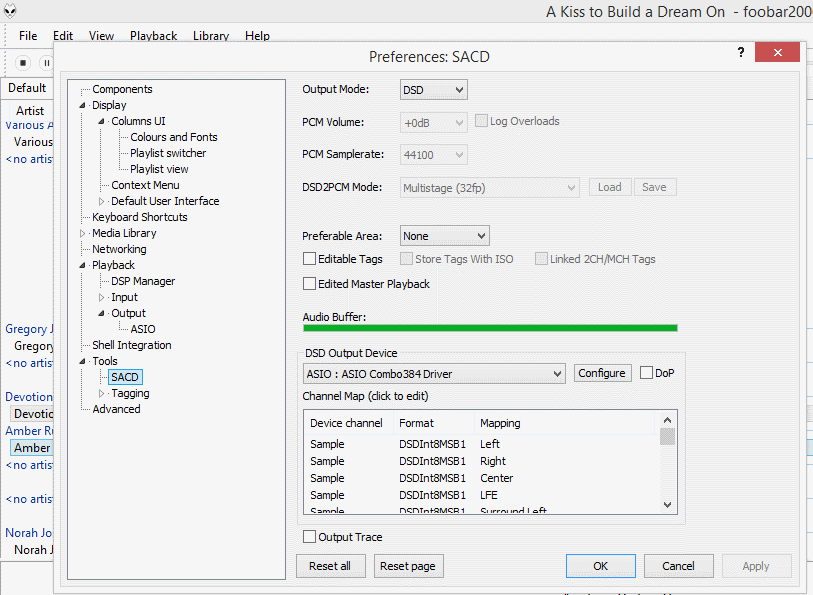Enable the Output Trace checkbox

[310, 537]
